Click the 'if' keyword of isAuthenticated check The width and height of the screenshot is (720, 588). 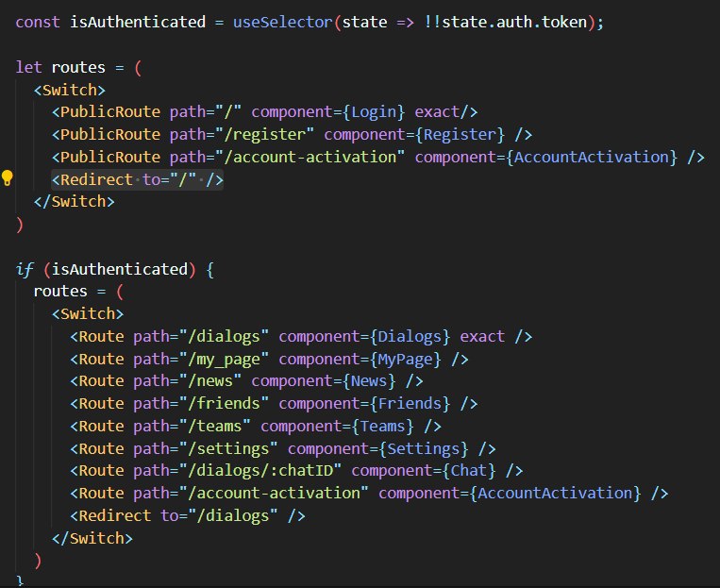click(25, 269)
